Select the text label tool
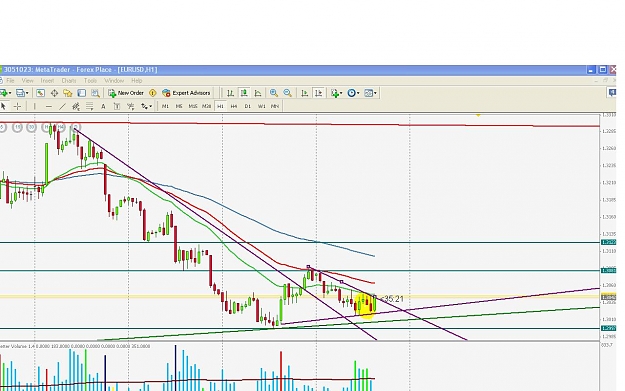 pyautogui.click(x=117, y=106)
